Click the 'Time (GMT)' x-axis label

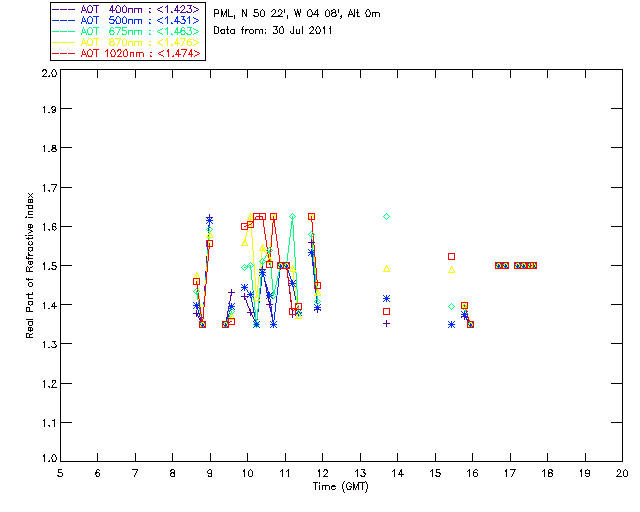341,487
